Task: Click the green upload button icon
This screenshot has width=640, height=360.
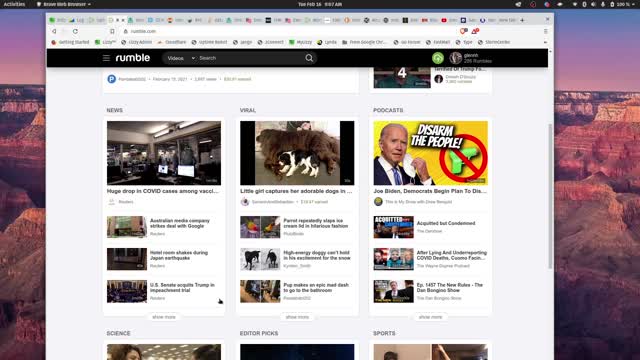Action: tap(438, 58)
